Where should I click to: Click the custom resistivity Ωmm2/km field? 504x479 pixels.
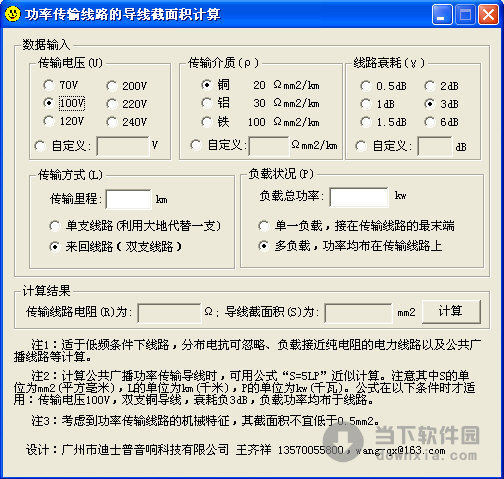coord(269,146)
